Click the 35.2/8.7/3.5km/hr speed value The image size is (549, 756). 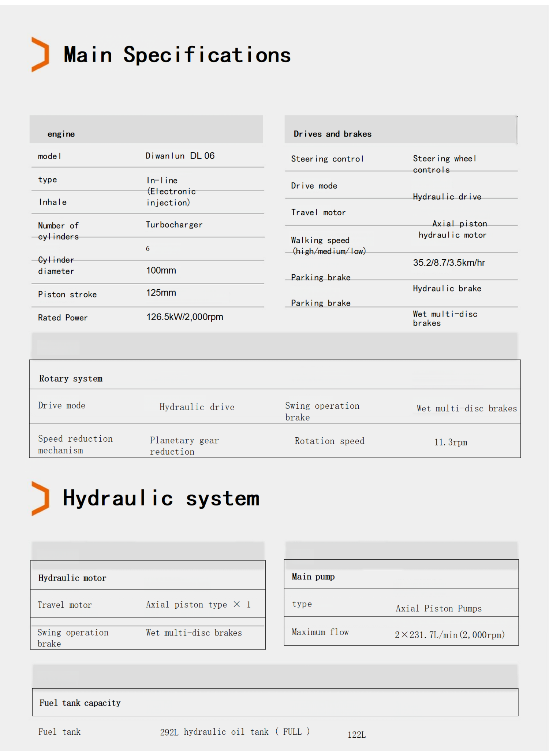tap(449, 263)
